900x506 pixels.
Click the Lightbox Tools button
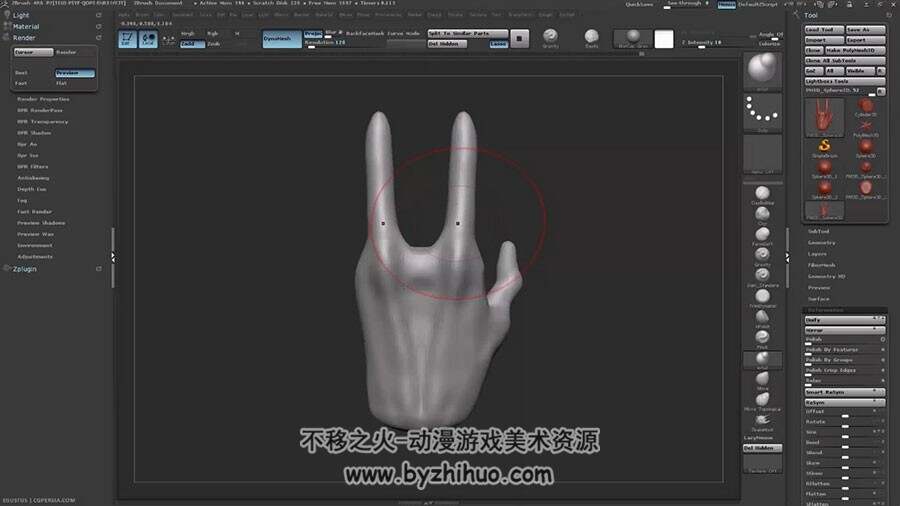point(845,81)
